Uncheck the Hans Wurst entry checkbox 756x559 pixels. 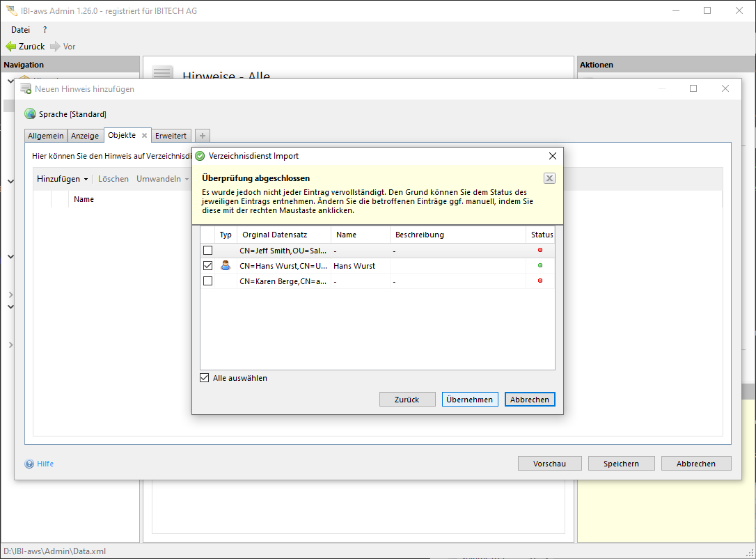207,265
